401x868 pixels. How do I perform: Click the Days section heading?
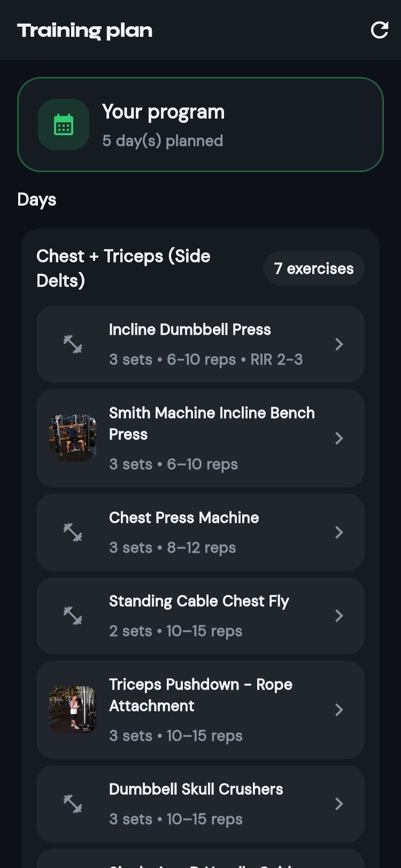click(36, 199)
